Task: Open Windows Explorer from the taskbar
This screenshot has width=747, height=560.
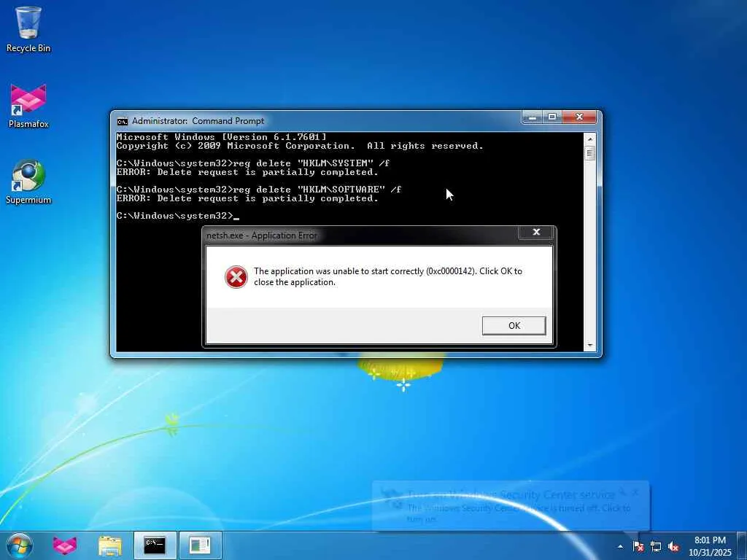Action: [x=109, y=545]
